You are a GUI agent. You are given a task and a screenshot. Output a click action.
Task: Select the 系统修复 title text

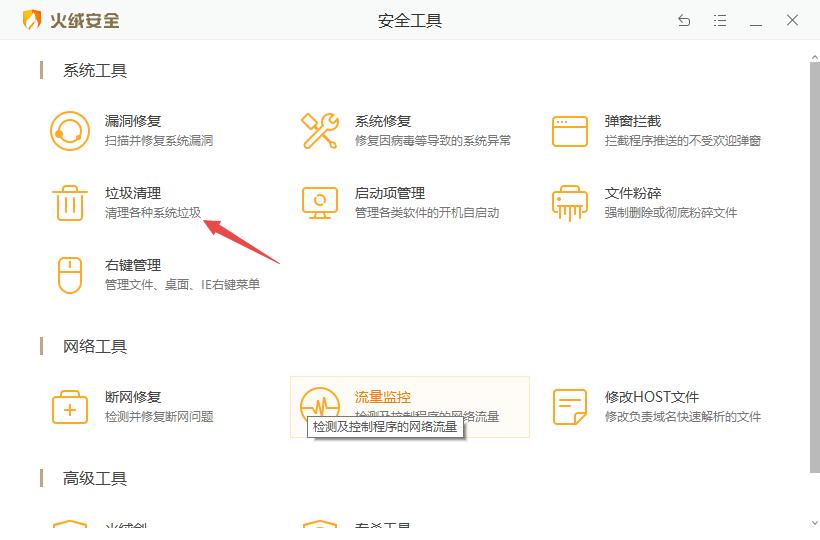click(383, 121)
